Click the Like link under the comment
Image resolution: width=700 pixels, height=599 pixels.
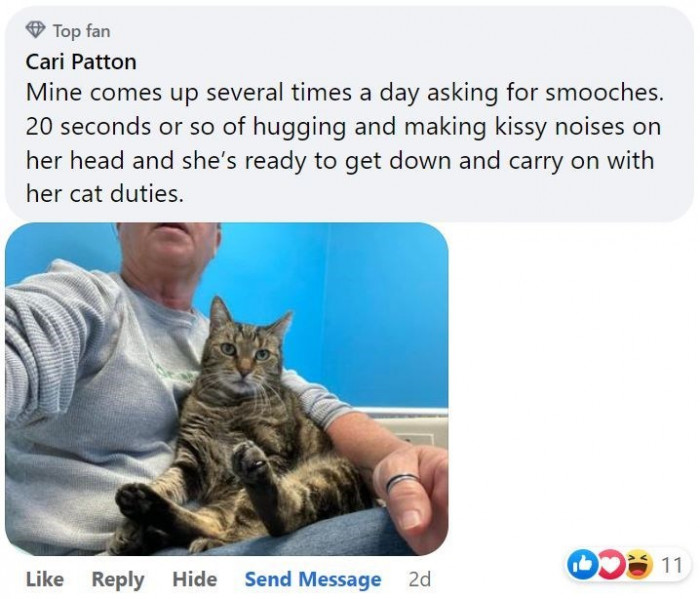pyautogui.click(x=45, y=579)
